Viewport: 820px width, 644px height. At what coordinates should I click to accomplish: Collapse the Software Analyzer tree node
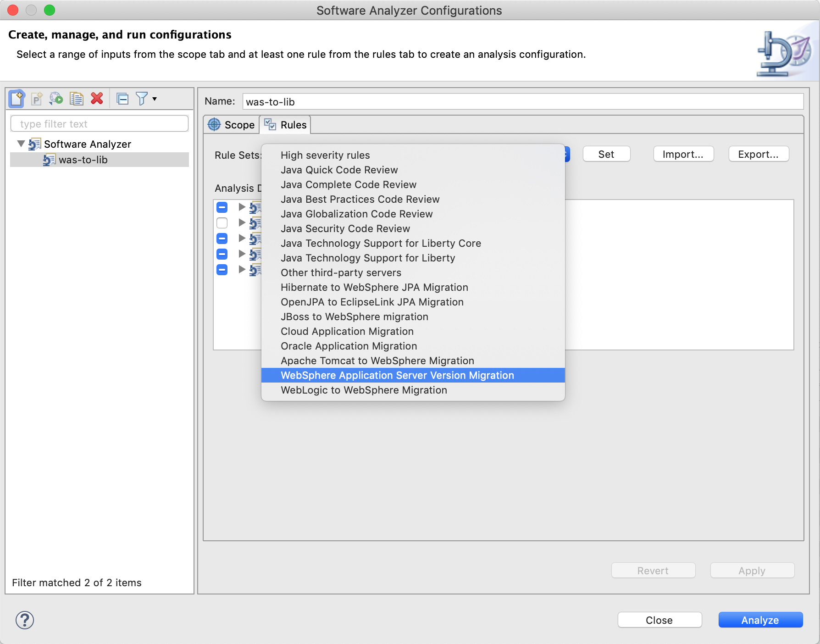21,144
